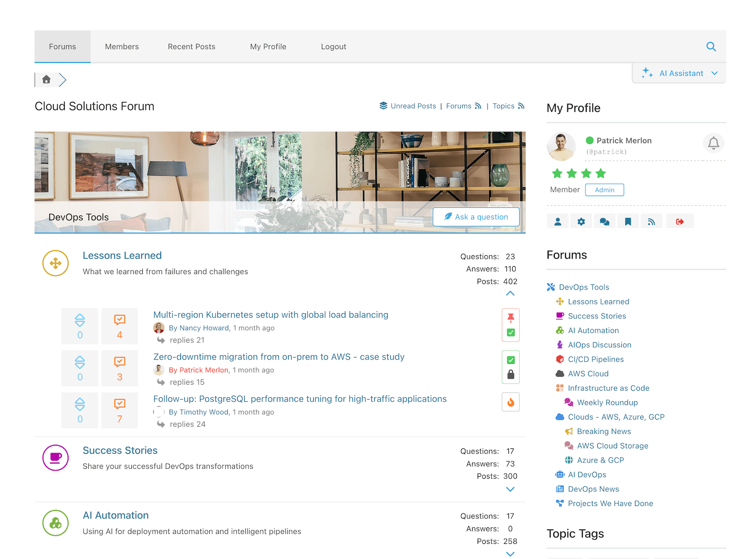The image size is (756, 559).
Task: Click the fourth green rating star
Action: pyautogui.click(x=601, y=173)
